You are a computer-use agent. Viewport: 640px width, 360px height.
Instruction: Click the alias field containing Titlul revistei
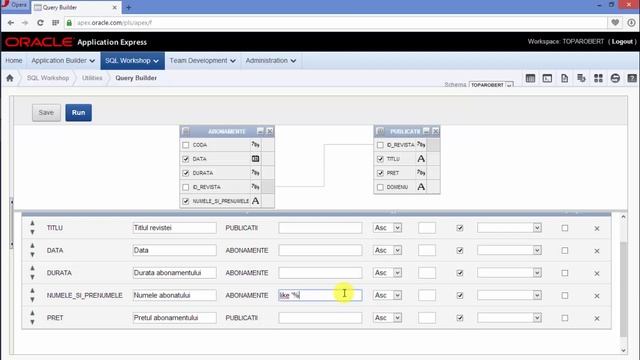[x=174, y=228]
